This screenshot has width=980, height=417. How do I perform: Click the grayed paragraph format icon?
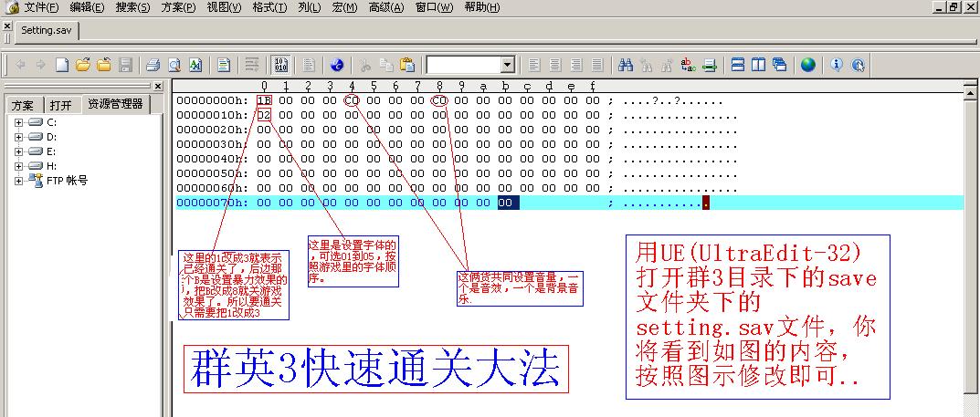point(252,65)
